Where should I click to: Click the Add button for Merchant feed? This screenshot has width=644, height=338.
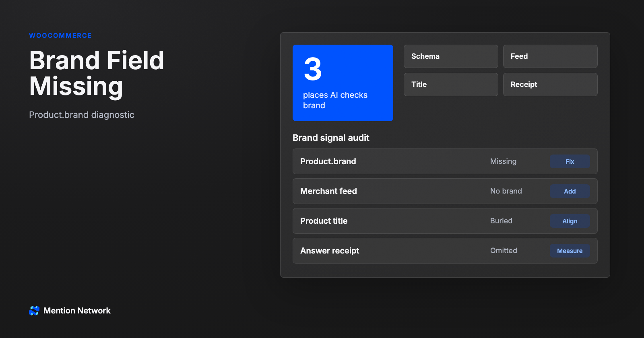point(570,191)
